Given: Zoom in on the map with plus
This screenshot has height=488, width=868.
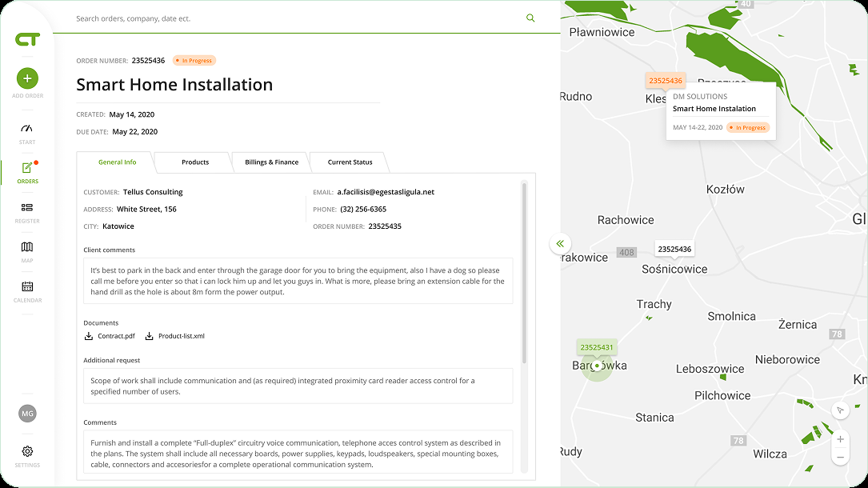Looking at the screenshot, I should click(840, 439).
